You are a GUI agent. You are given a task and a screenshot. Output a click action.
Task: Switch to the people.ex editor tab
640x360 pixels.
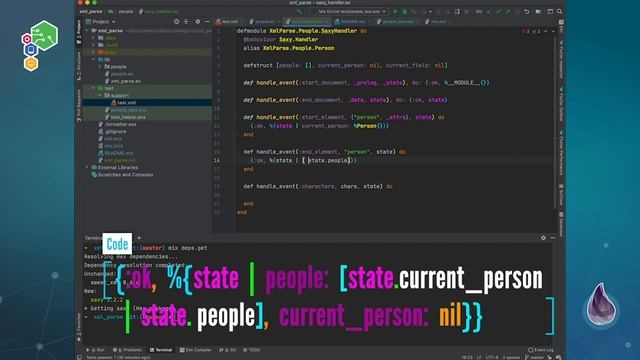coord(263,22)
